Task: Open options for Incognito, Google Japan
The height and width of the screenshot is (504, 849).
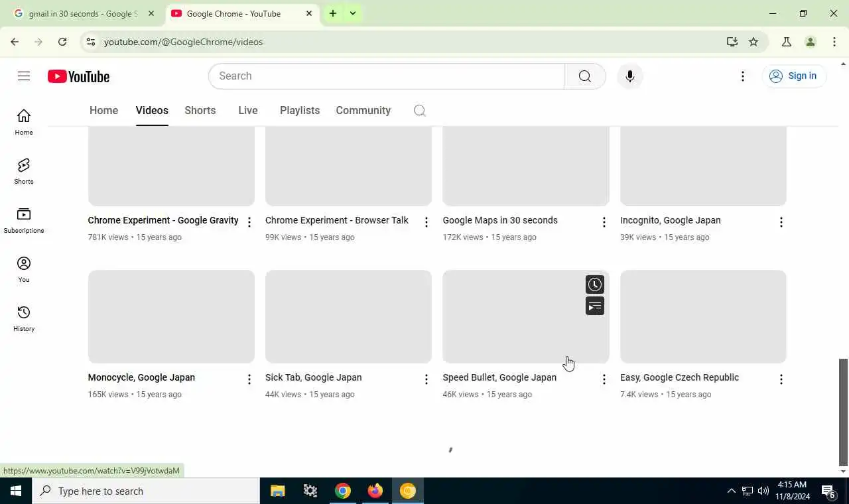Action: 781,222
